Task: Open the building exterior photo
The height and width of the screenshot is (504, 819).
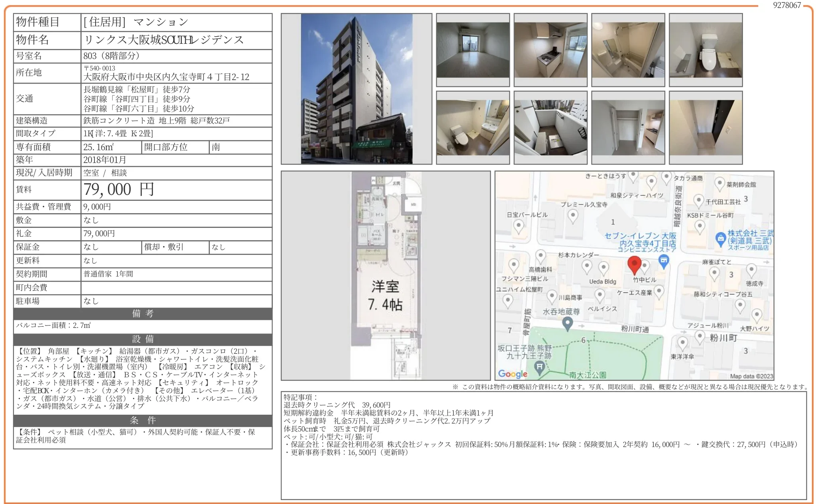Action: (356, 89)
